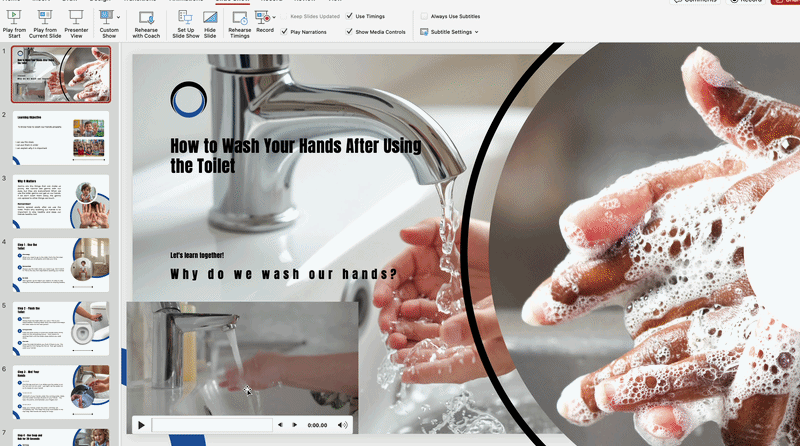Toggle the Keep Slides Updated checkbox
Screen dimensions: 800x446
click(284, 16)
